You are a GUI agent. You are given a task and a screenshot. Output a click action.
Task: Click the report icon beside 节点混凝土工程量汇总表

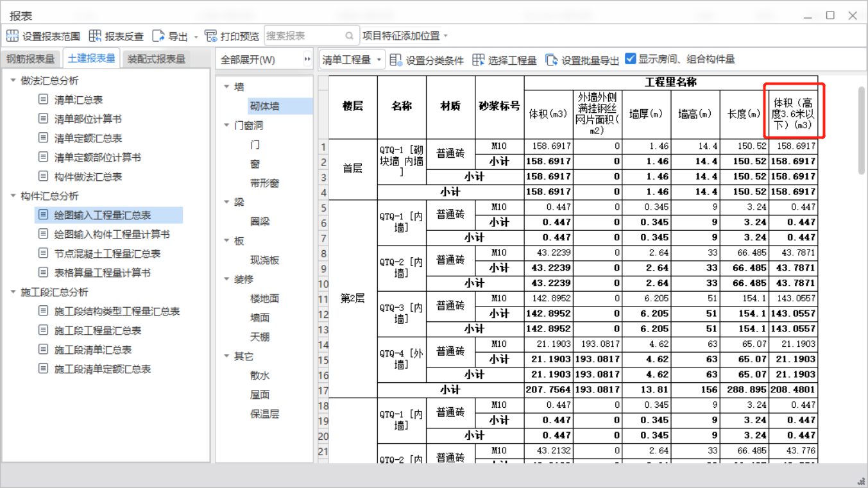click(43, 253)
